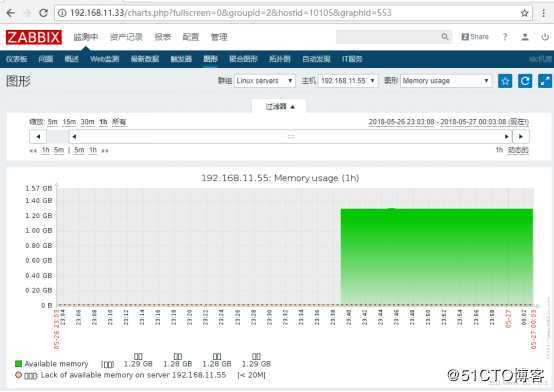Click the search magnifier icon

click(x=445, y=37)
